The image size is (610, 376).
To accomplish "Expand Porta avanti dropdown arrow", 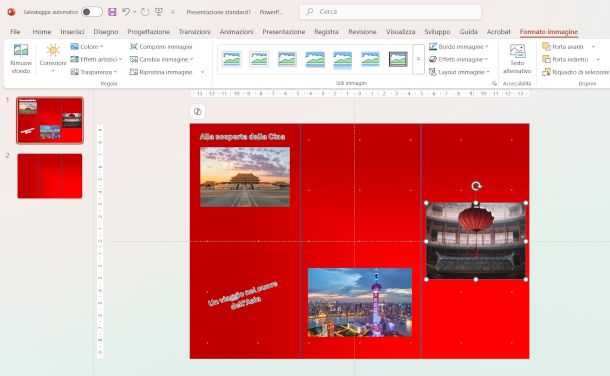I will click(593, 47).
